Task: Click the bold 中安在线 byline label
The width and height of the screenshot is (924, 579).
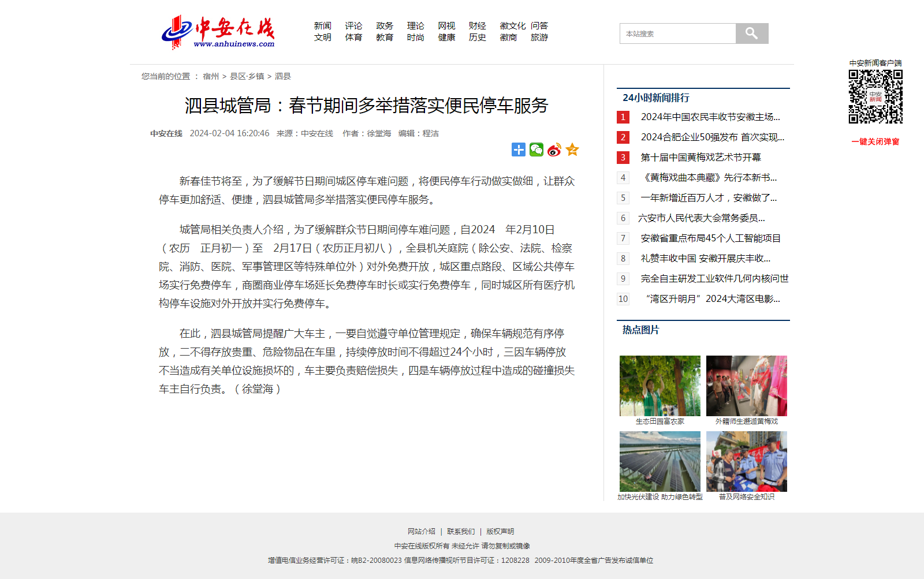Action: point(166,133)
